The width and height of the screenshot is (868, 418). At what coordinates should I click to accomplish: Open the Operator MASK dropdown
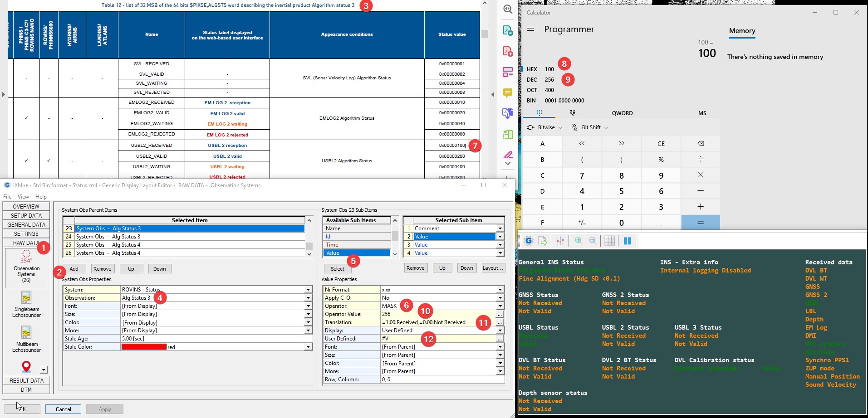pyautogui.click(x=500, y=306)
